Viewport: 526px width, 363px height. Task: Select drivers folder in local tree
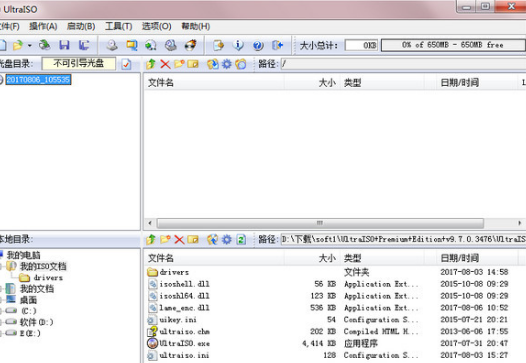pos(48,278)
